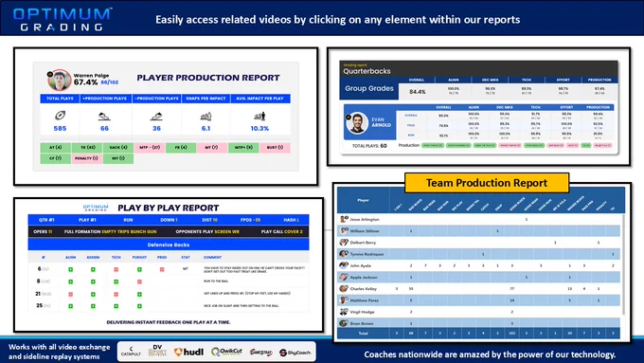This screenshot has width=644, height=363.
Task: Click the GameStrat logo
Action: pos(260,353)
